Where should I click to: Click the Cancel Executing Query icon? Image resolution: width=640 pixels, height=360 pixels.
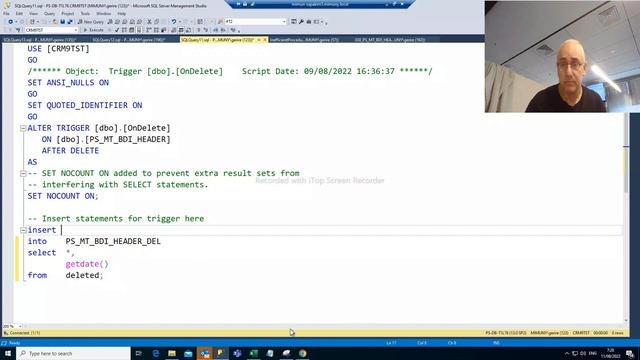tap(109, 30)
